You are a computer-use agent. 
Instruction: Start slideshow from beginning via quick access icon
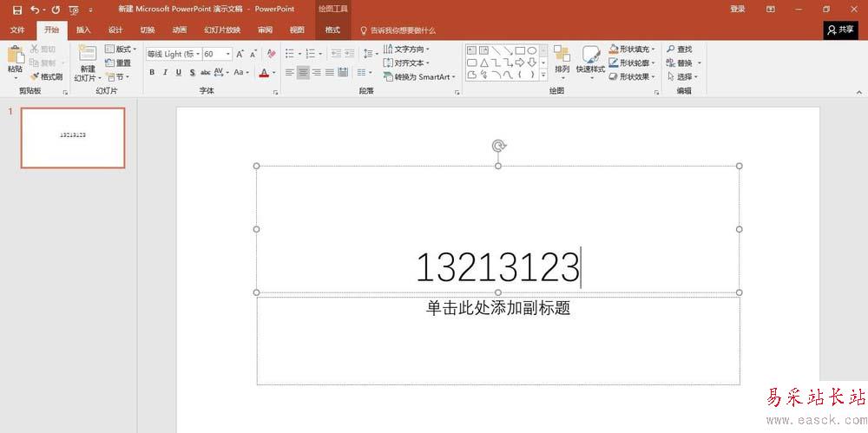tap(74, 10)
